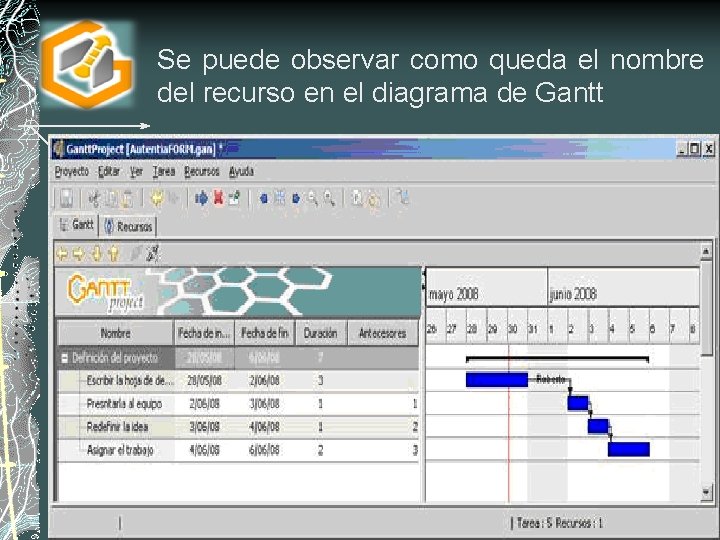Maximize the GanttProject window
This screenshot has width=720, height=540.
point(695,148)
